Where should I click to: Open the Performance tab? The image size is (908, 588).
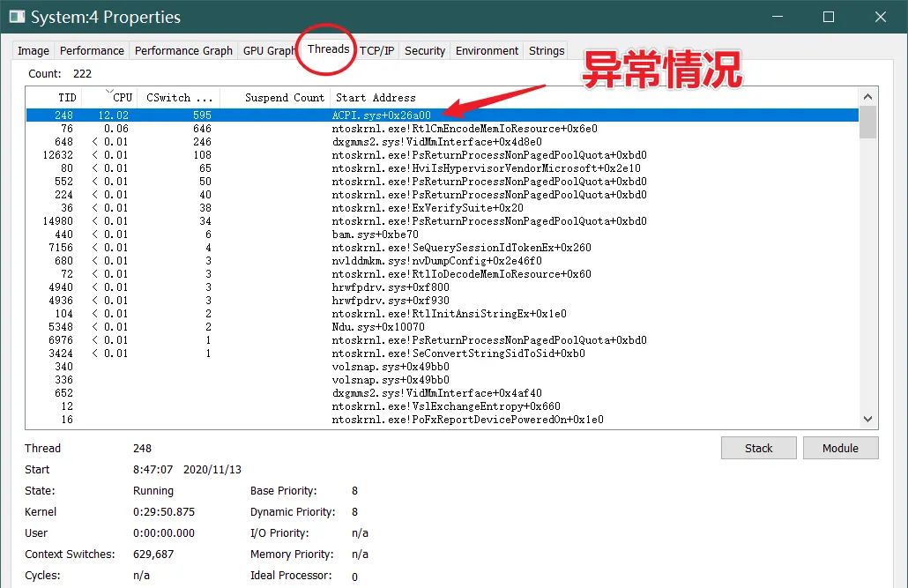(x=92, y=50)
